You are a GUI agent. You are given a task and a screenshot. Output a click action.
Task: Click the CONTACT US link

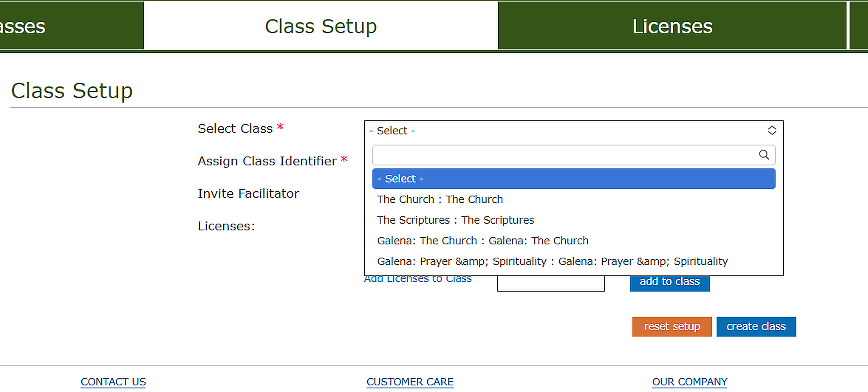113,382
